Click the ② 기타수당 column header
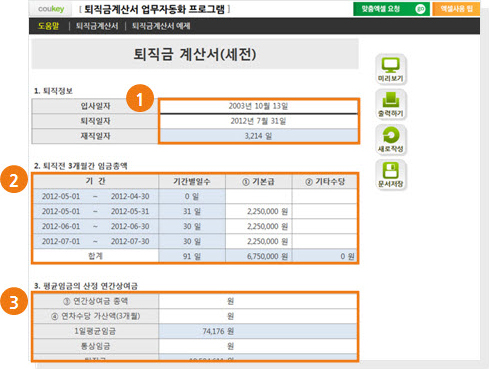This screenshot has width=489, height=369. click(325, 181)
